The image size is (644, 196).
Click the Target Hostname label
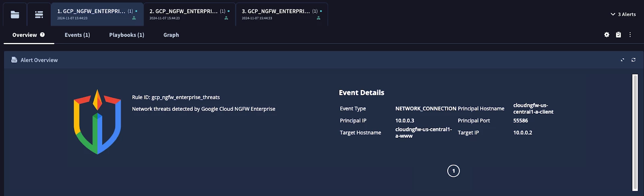pos(360,133)
